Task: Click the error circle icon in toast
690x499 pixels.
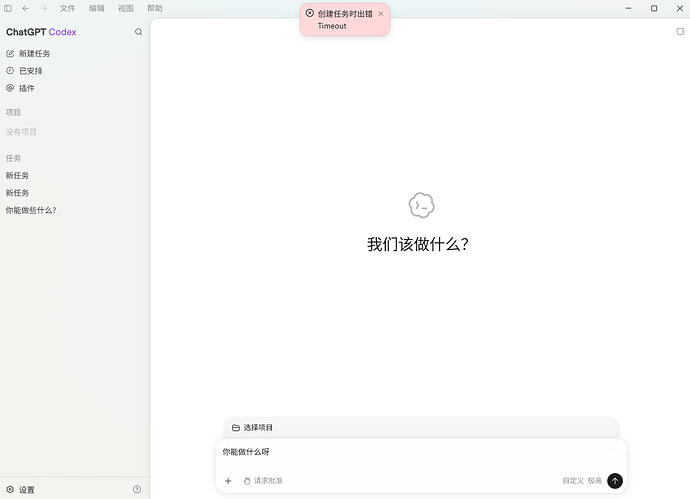Action: (310, 13)
